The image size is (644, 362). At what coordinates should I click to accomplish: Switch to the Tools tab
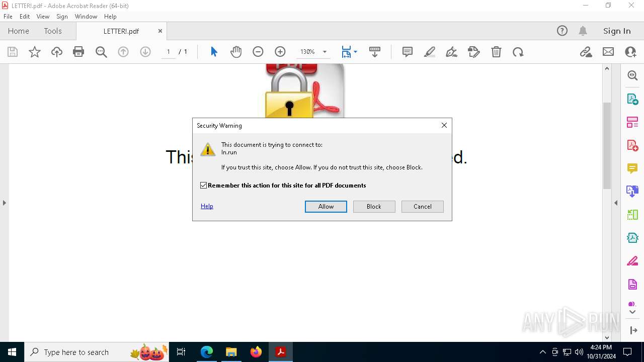click(x=53, y=31)
